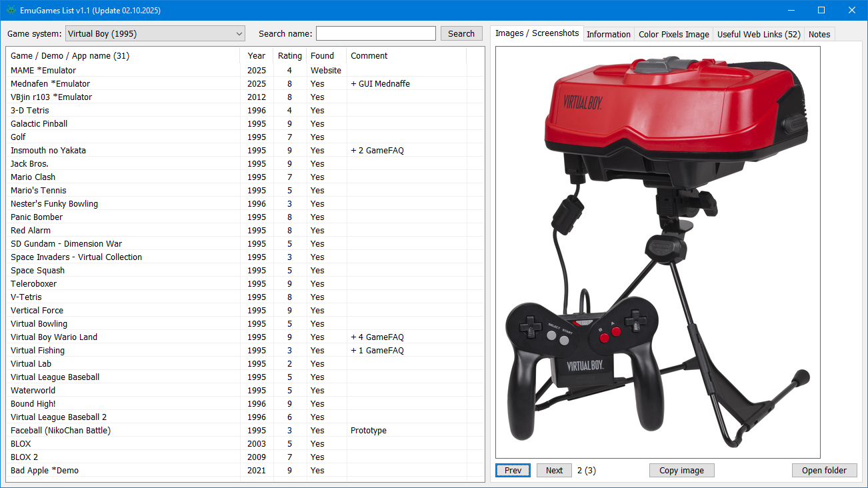Click the EmuGames app icon in title bar
This screenshot has height=488, width=868.
point(10,10)
